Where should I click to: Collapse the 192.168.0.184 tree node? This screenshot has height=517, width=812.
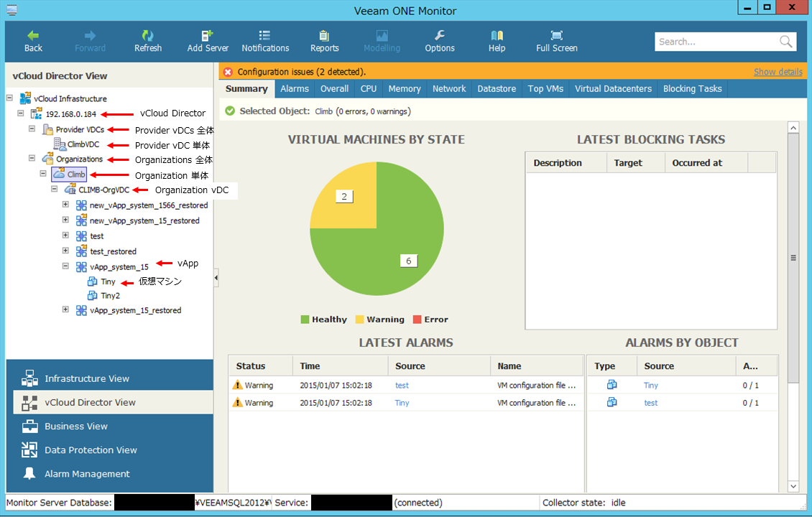pyautogui.click(x=21, y=113)
